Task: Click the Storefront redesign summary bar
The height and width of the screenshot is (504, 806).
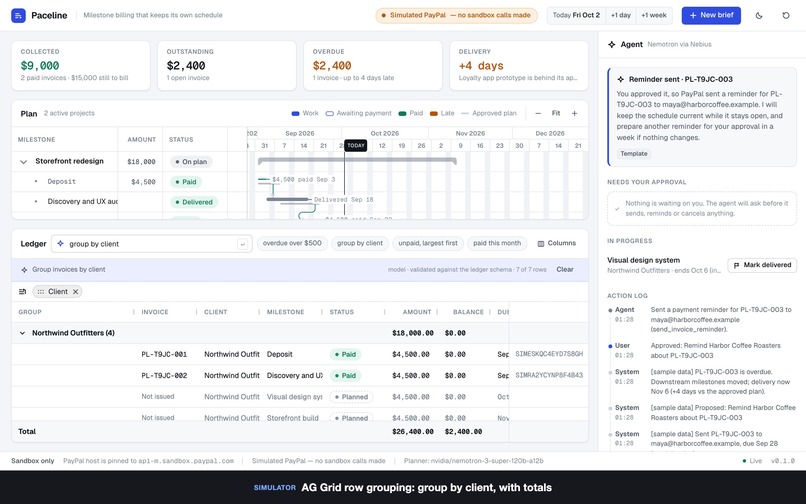Action: click(x=357, y=161)
